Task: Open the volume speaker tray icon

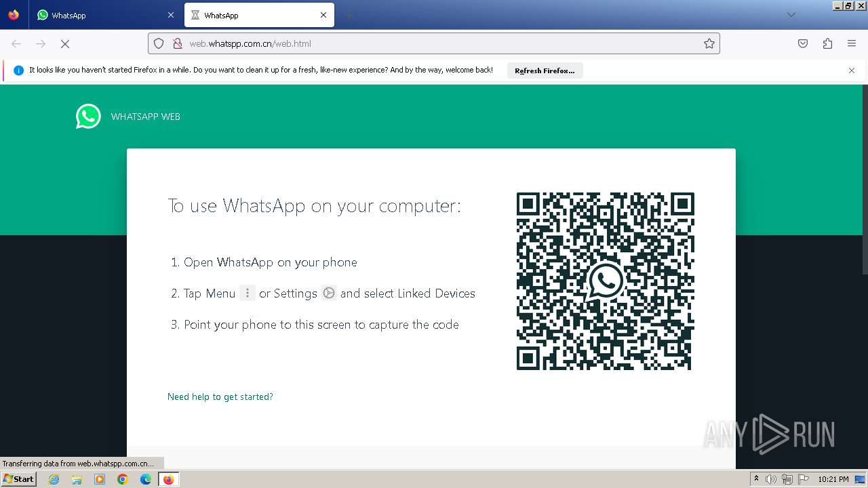Action: tap(770, 479)
